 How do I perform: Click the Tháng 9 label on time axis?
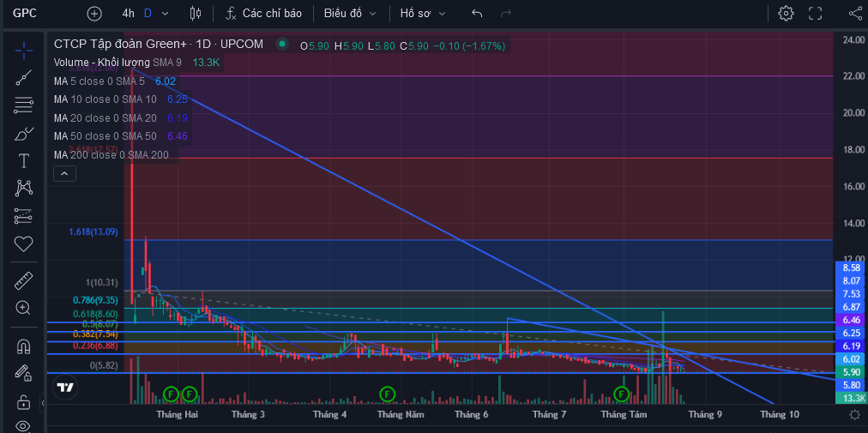pyautogui.click(x=705, y=414)
